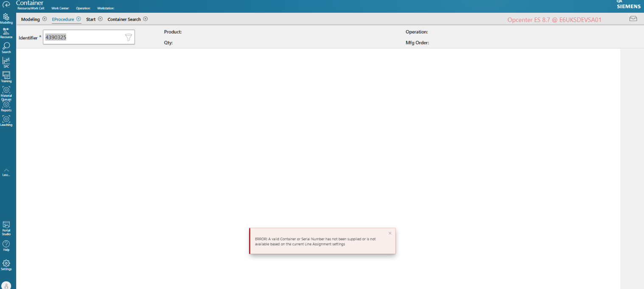Collapse sidebar menu with Less chevron
644x289 pixels.
[x=6, y=171]
